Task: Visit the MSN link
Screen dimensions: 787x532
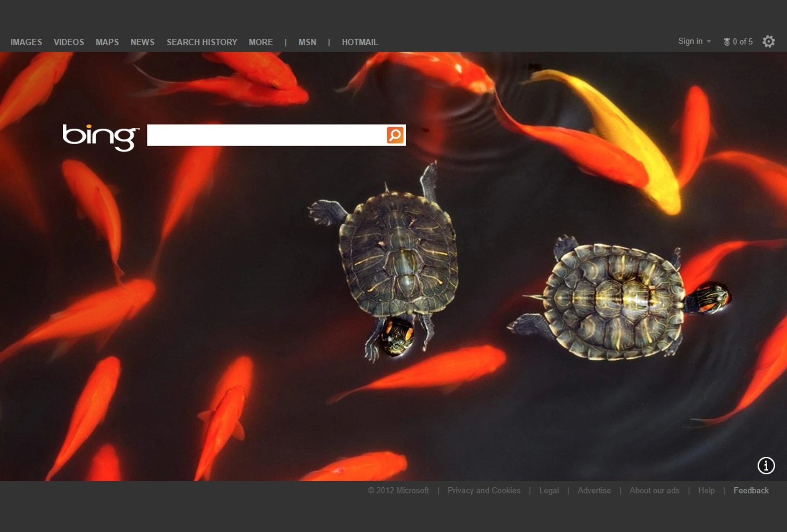Action: (307, 42)
